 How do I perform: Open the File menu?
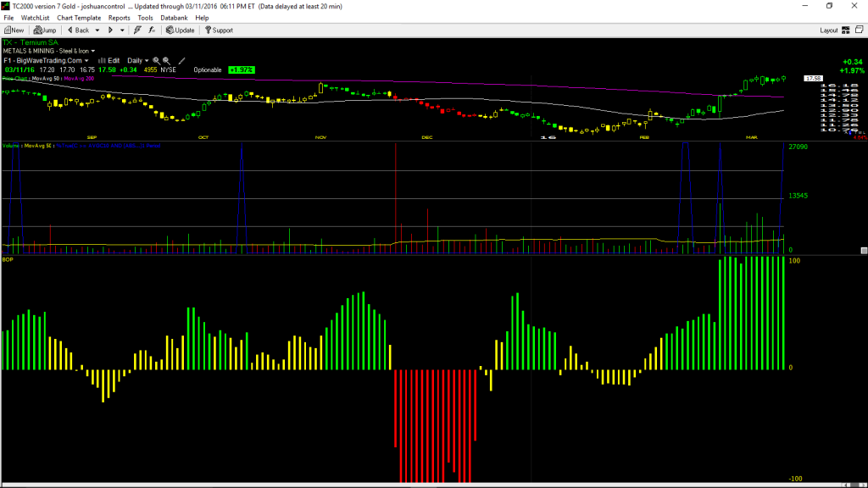click(8, 18)
